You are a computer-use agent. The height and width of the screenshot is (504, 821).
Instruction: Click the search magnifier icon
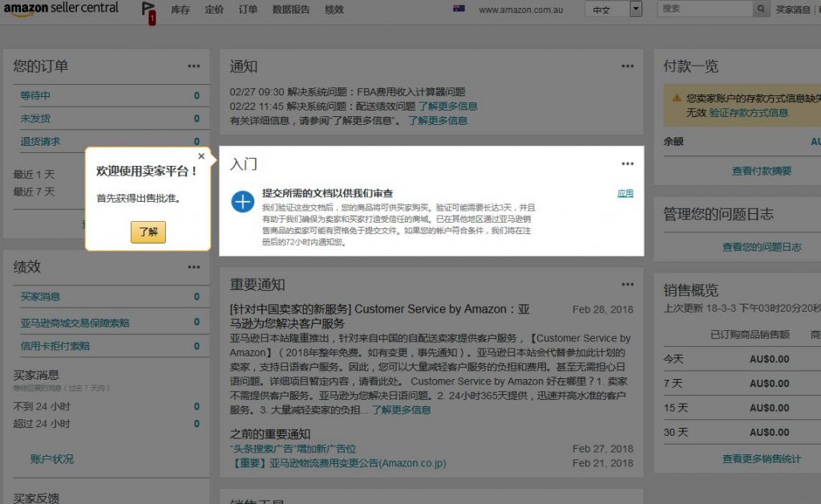pos(761,10)
